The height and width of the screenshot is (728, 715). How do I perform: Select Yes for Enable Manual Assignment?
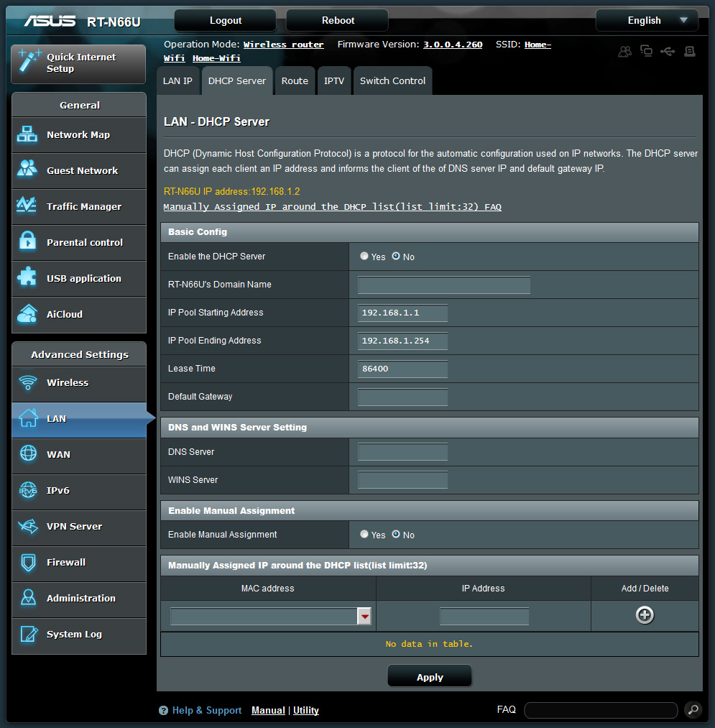[364, 535]
